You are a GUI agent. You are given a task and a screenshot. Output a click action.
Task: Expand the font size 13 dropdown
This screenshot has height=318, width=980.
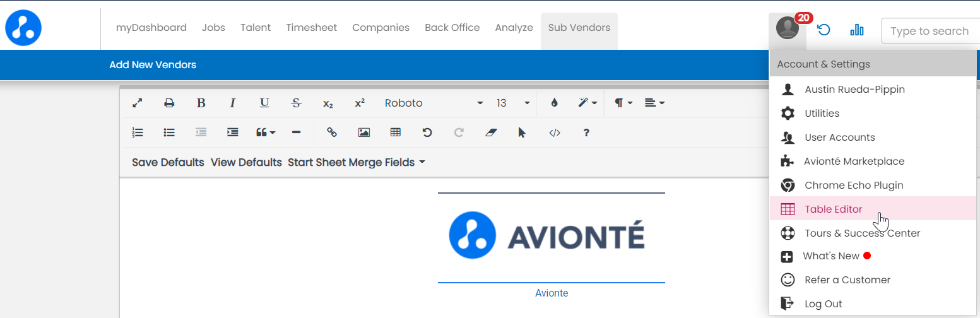(512, 103)
